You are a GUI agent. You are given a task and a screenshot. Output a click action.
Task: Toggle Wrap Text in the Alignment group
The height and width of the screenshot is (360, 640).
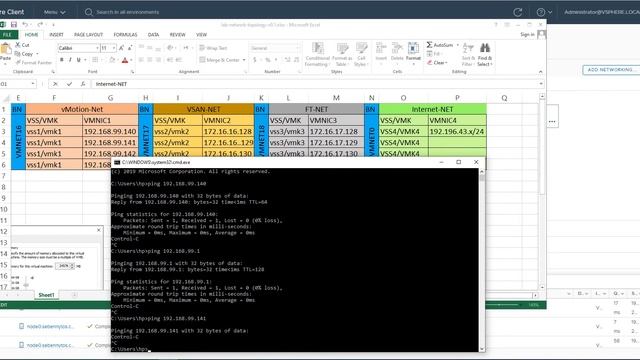(x=213, y=48)
